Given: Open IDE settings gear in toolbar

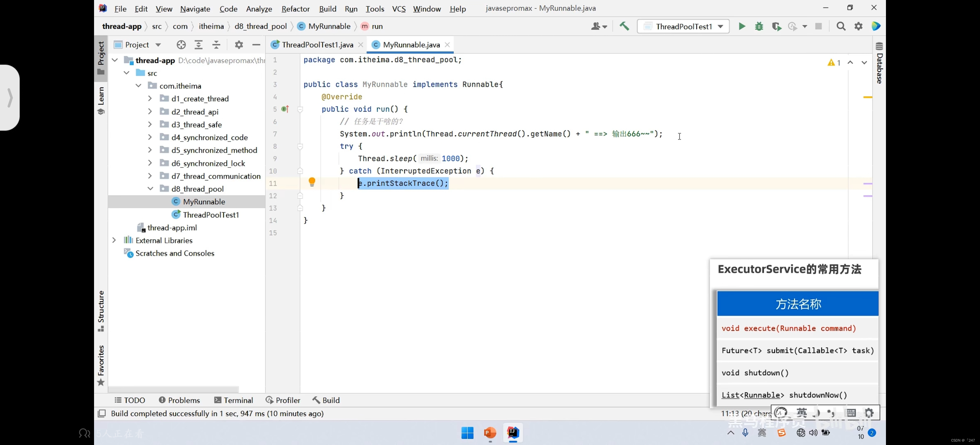Looking at the screenshot, I should 858,26.
